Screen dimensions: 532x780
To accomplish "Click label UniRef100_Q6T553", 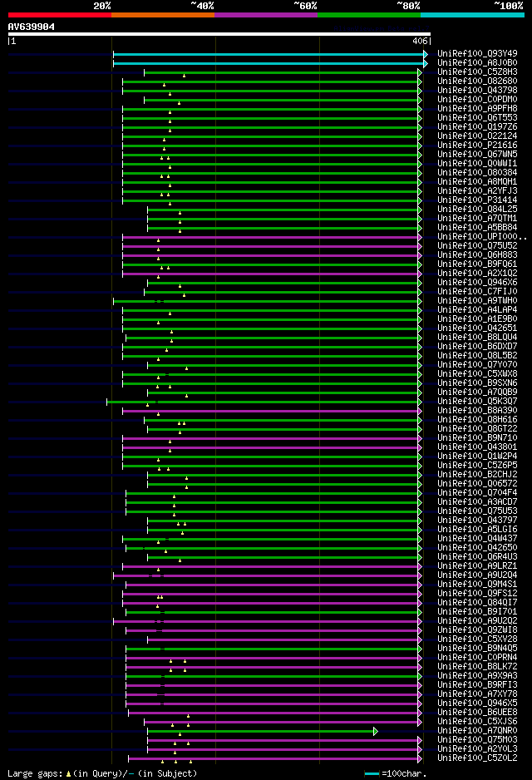I will [x=477, y=117].
